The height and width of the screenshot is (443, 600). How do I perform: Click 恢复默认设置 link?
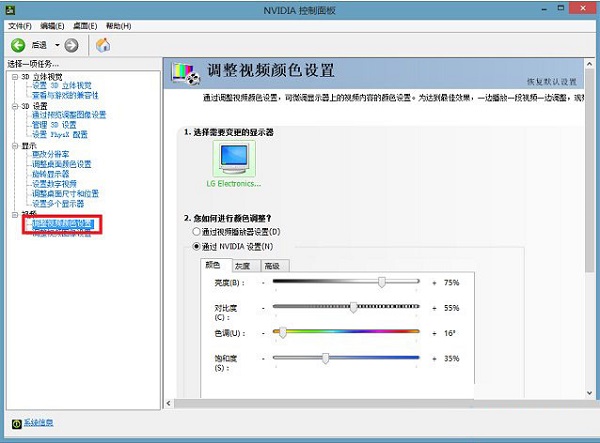pyautogui.click(x=551, y=81)
